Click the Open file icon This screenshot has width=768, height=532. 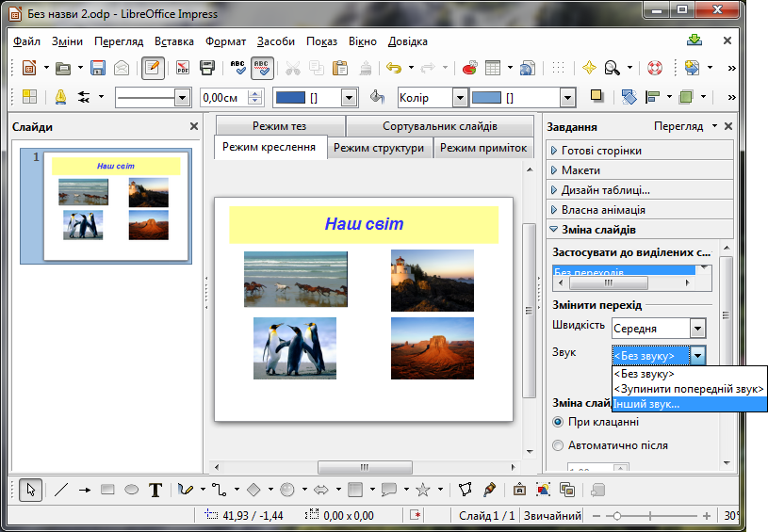click(63, 68)
